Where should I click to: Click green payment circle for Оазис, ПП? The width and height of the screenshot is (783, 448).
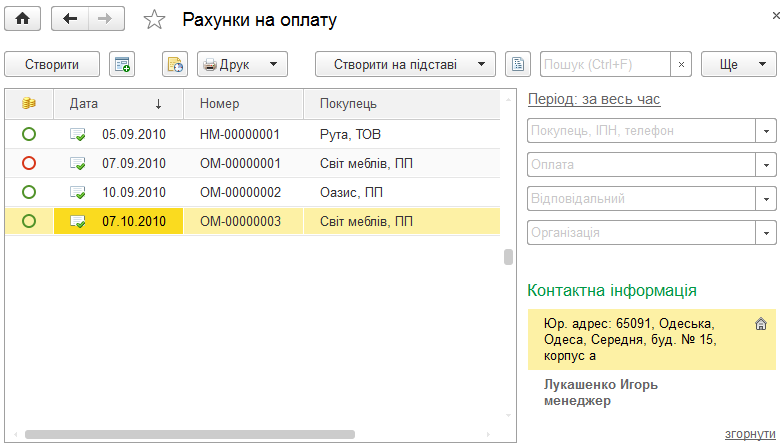(29, 192)
